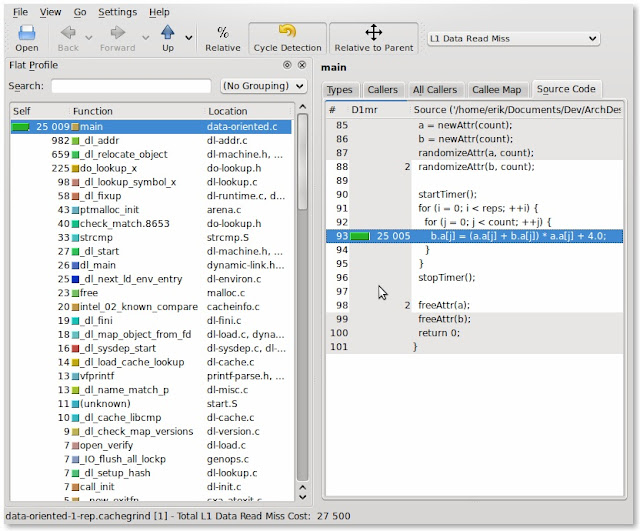Select the _dl_next_ld_env_entry row
The width and height of the screenshot is (640, 531).
pyautogui.click(x=151, y=280)
